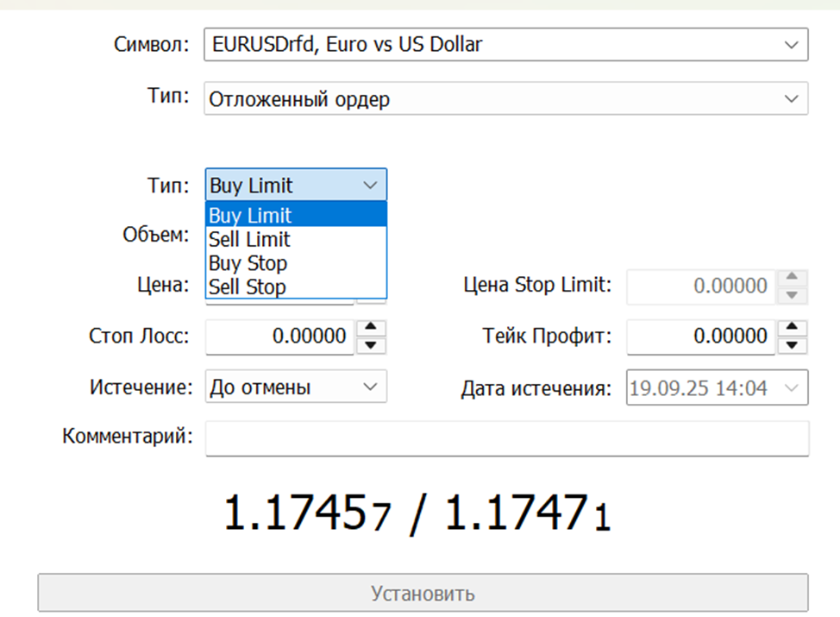The width and height of the screenshot is (840, 617).
Task: Decrease Тейк Профит with down arrow
Action: point(793,345)
